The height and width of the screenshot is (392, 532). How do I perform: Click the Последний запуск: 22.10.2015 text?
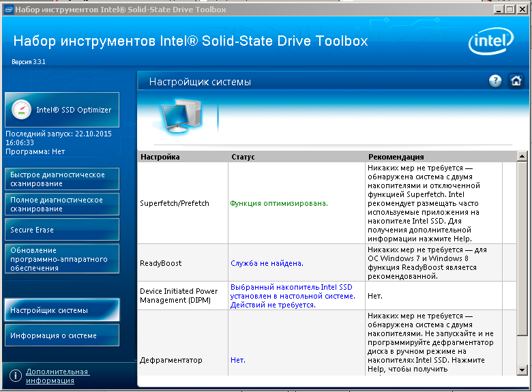[59, 138]
